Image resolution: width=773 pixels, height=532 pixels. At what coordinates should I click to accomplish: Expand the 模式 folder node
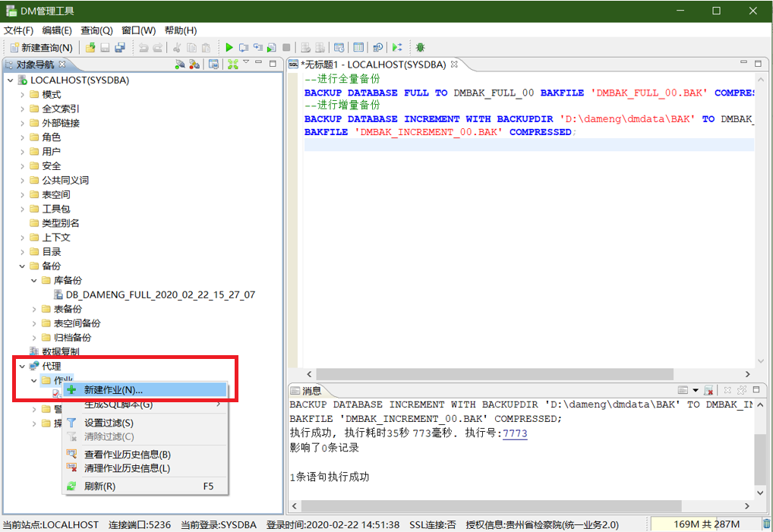pyautogui.click(x=22, y=95)
